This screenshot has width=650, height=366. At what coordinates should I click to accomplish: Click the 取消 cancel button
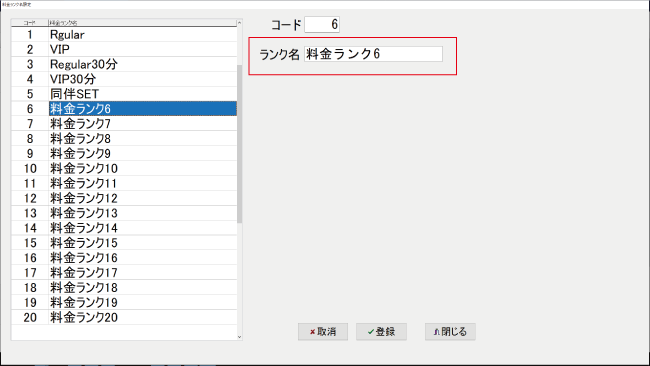tap(323, 332)
